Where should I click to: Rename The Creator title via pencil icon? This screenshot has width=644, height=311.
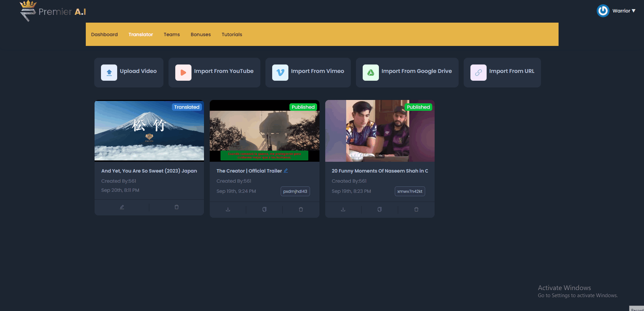coord(286,171)
